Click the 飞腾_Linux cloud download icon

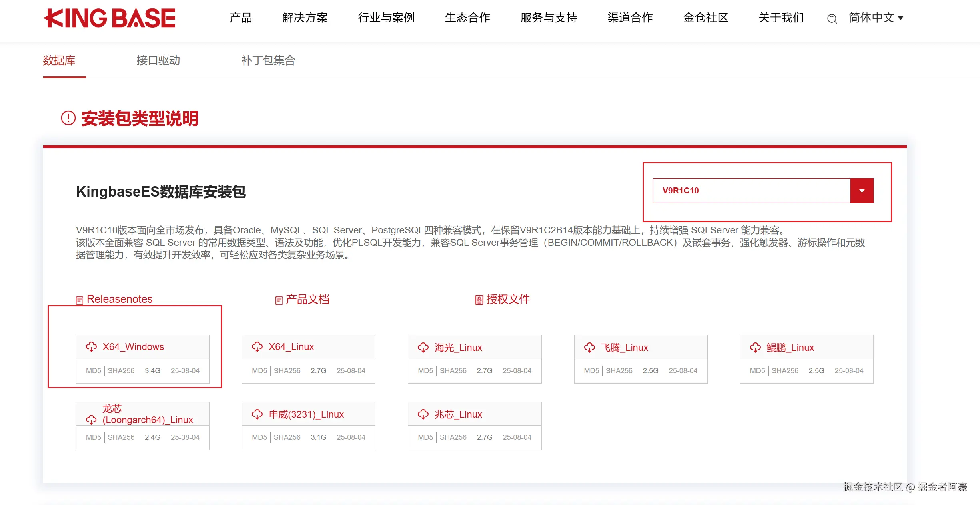[590, 348]
